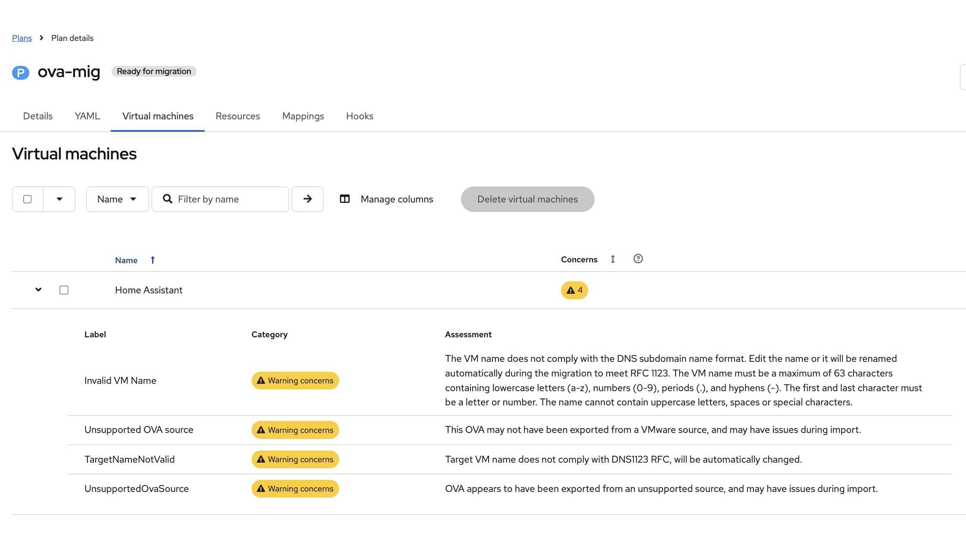
Task: Click Invalid VM Name warning concerns label
Action: (295, 381)
